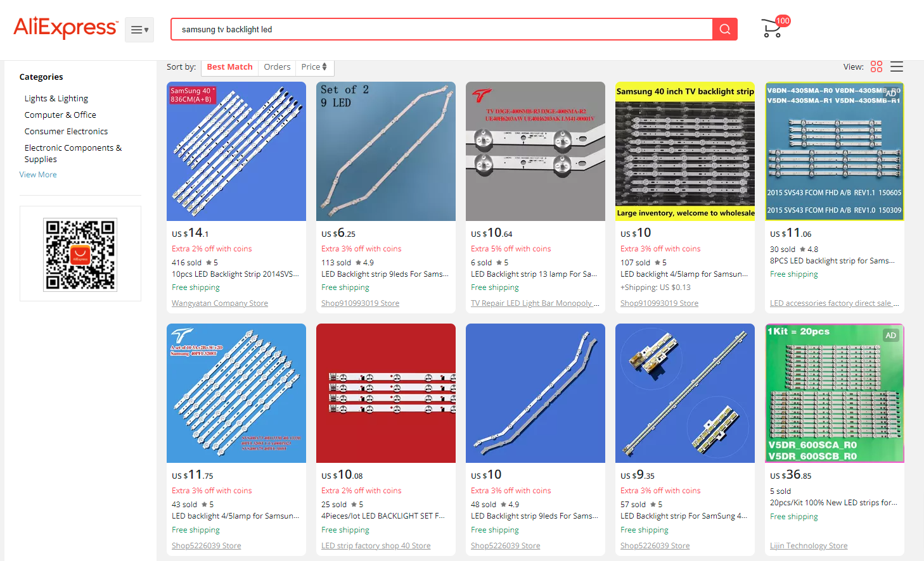Click the US $11.06 price

point(791,233)
